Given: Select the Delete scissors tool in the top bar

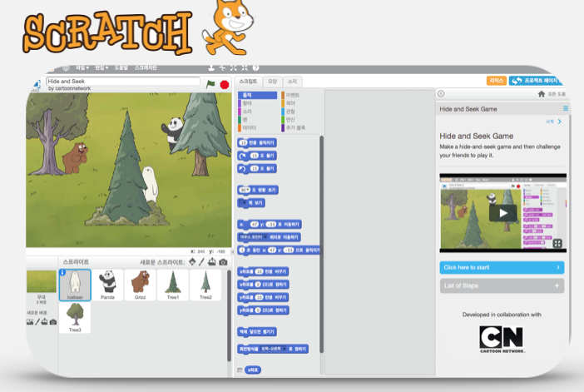Looking at the screenshot, I should coord(222,67).
